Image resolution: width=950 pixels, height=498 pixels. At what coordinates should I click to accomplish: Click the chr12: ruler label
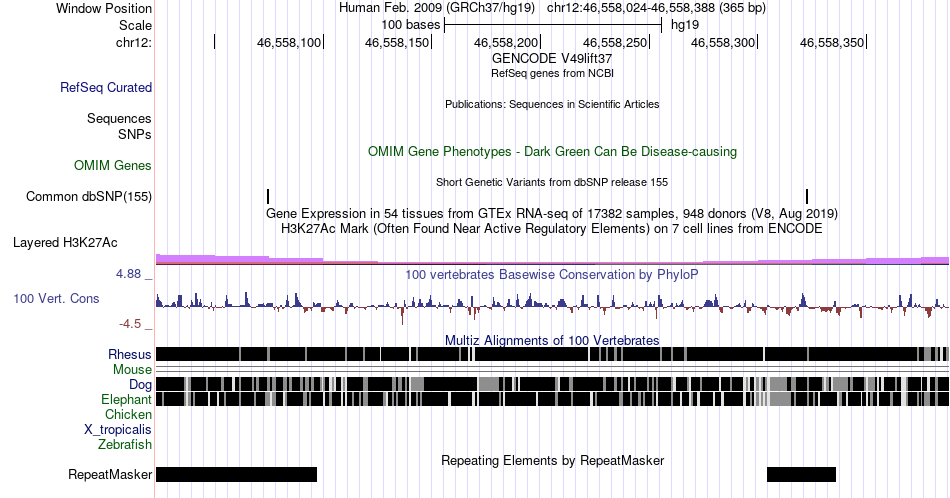134,42
